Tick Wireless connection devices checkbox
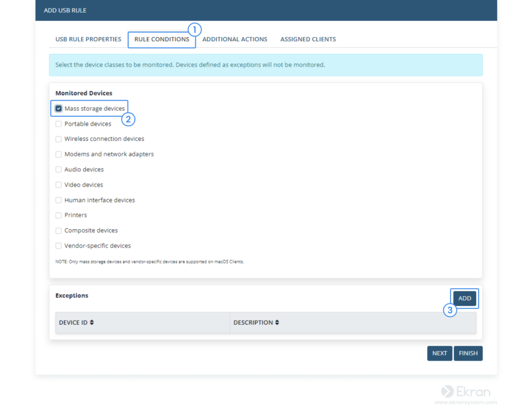This screenshot has height=414, width=532. [x=59, y=139]
